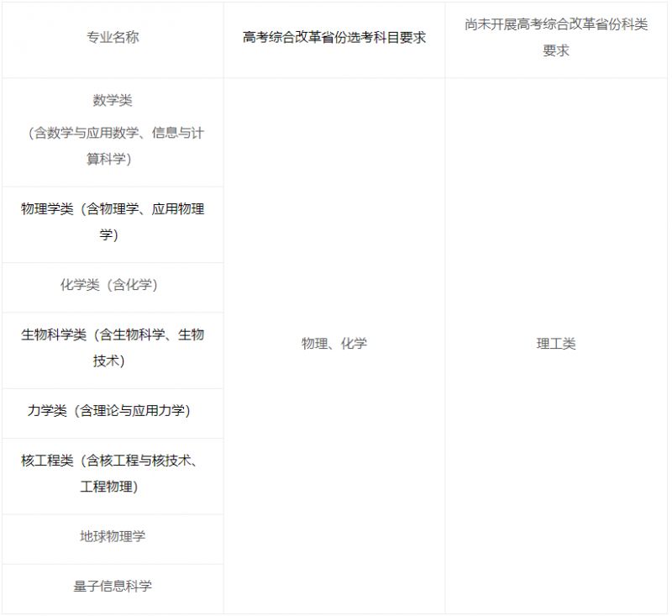This screenshot has height=616, width=672.
Task: Click the 理工类 category cell
Action: pos(556,346)
